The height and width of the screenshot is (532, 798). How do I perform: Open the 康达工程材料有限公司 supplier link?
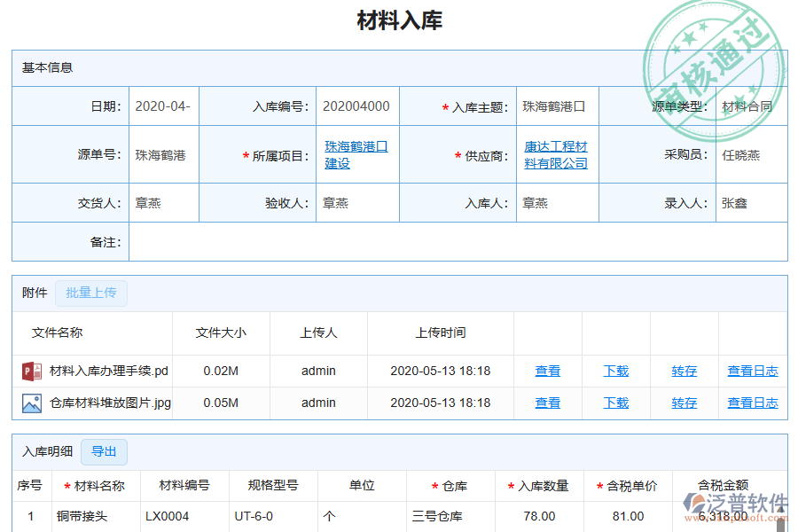pos(556,153)
